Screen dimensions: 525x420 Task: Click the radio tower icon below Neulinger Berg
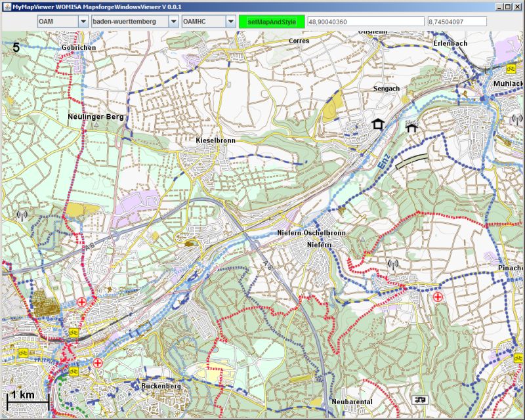click(x=21, y=214)
